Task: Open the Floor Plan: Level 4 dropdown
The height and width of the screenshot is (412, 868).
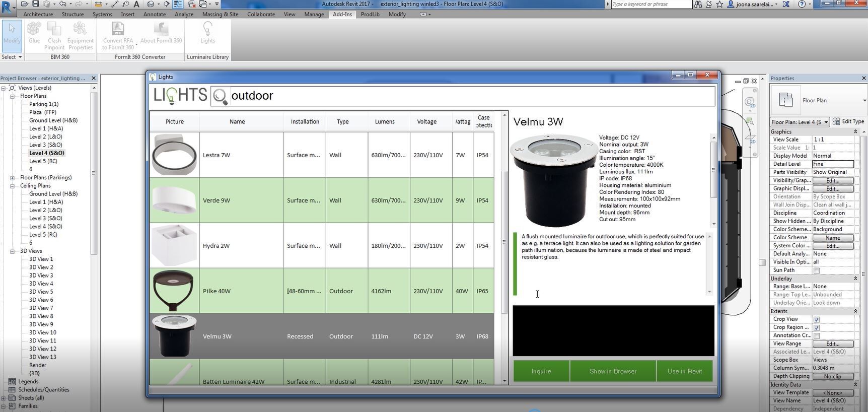Action: coord(826,122)
